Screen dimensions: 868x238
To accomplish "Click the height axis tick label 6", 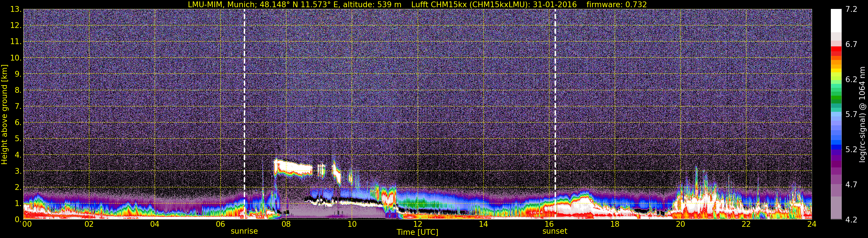I will 18,123.
